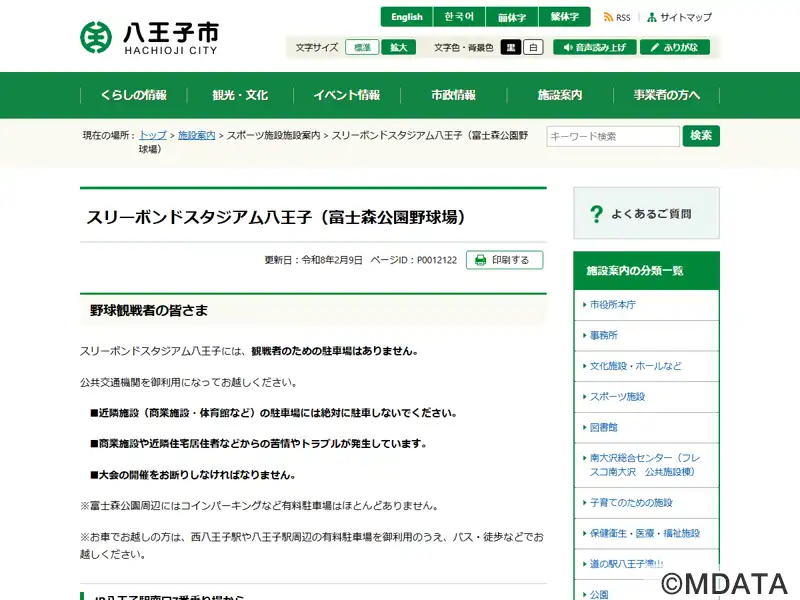
Task: Open 施設案内 navigation menu item
Action: tap(560, 95)
